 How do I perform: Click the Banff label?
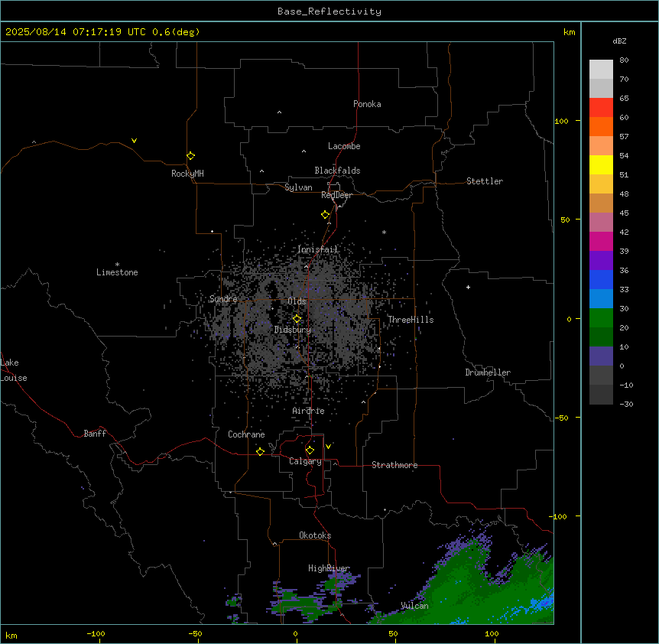point(95,434)
